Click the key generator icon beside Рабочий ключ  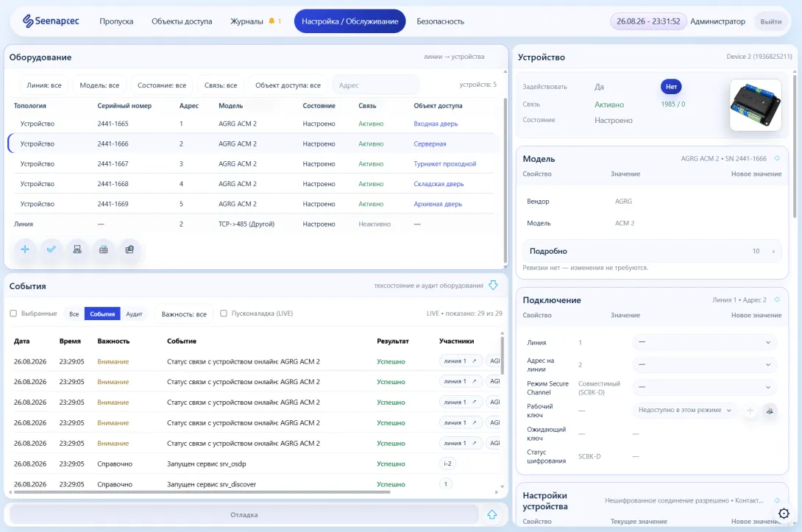click(x=770, y=411)
